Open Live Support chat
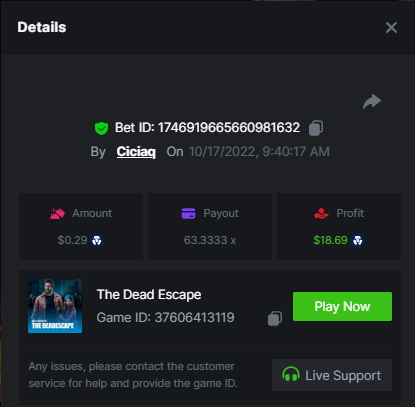 (x=332, y=375)
